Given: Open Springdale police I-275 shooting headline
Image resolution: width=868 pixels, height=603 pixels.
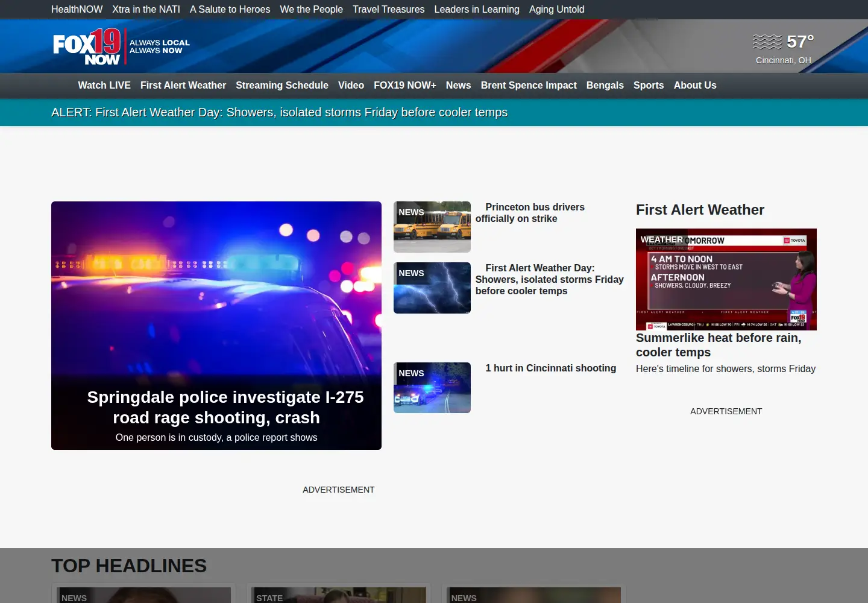Looking at the screenshot, I should pyautogui.click(x=225, y=407).
